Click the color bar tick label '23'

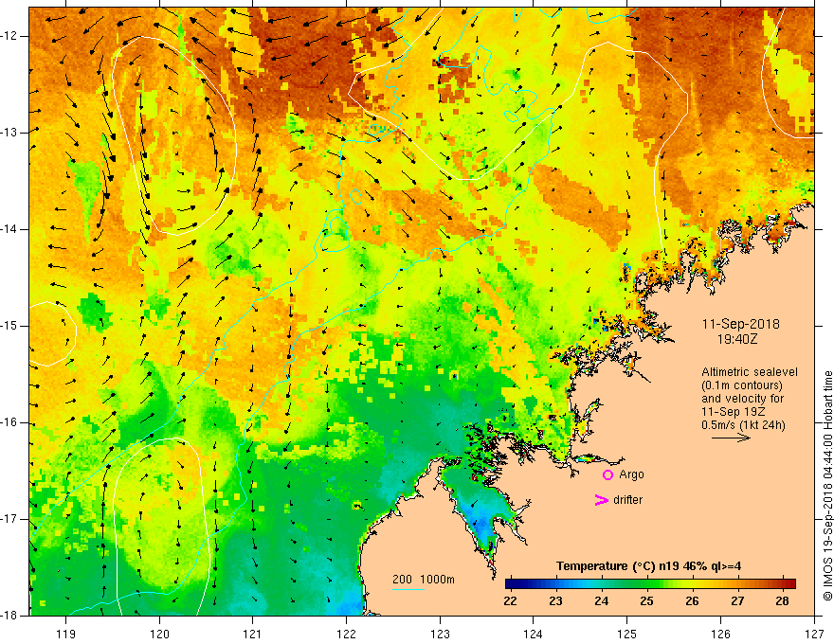(555, 601)
